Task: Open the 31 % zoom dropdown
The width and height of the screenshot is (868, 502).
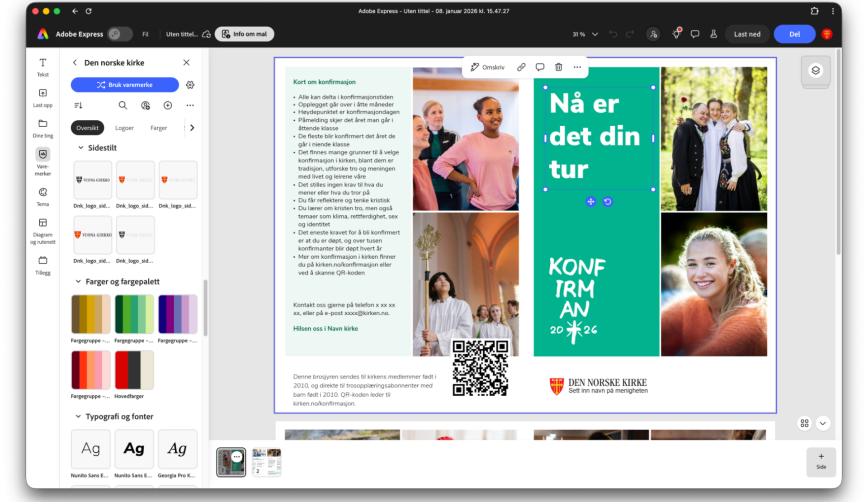Action: point(595,34)
